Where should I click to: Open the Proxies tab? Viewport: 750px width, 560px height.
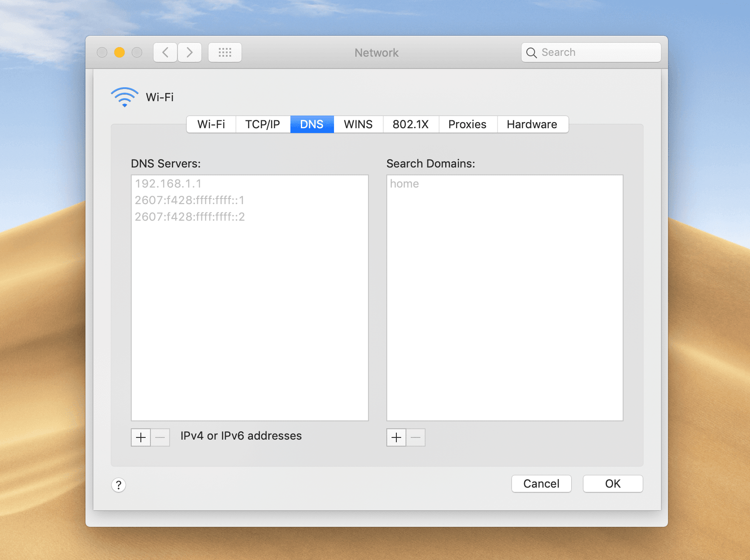(467, 124)
